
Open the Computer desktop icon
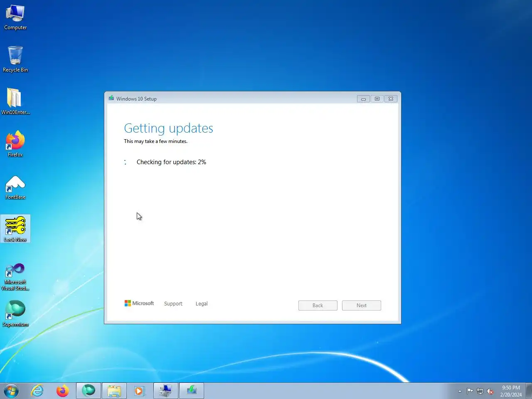click(x=15, y=17)
